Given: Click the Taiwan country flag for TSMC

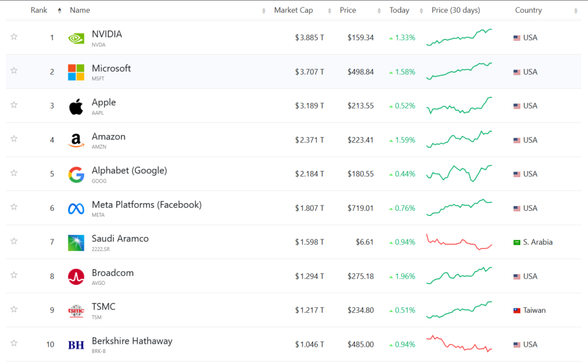Looking at the screenshot, I should (x=517, y=311).
